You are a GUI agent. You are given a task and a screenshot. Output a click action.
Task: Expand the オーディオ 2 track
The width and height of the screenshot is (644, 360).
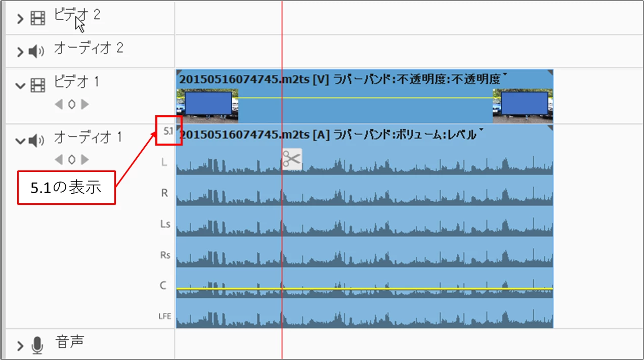click(x=20, y=52)
